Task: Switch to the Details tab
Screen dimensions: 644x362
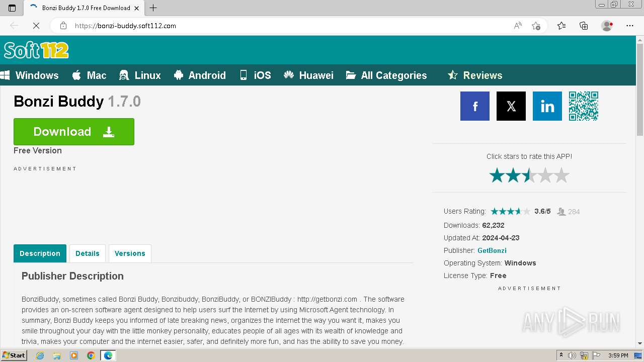Action: (x=88, y=253)
